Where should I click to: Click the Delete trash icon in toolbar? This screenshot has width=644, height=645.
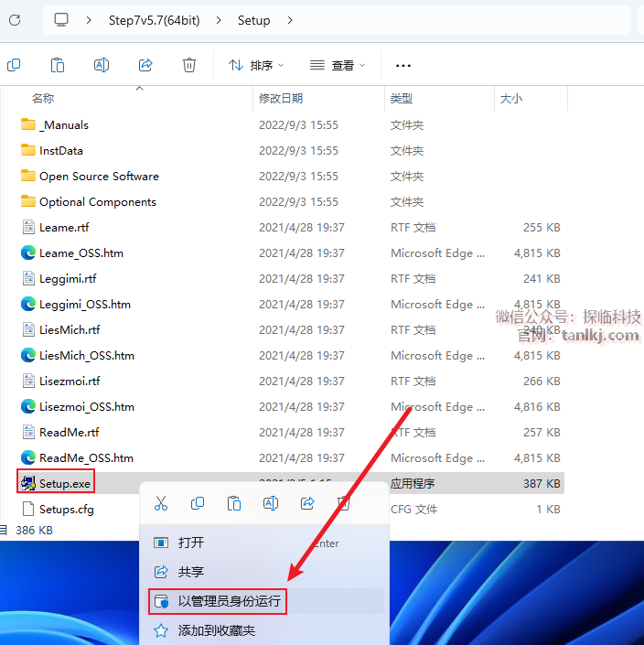click(189, 65)
